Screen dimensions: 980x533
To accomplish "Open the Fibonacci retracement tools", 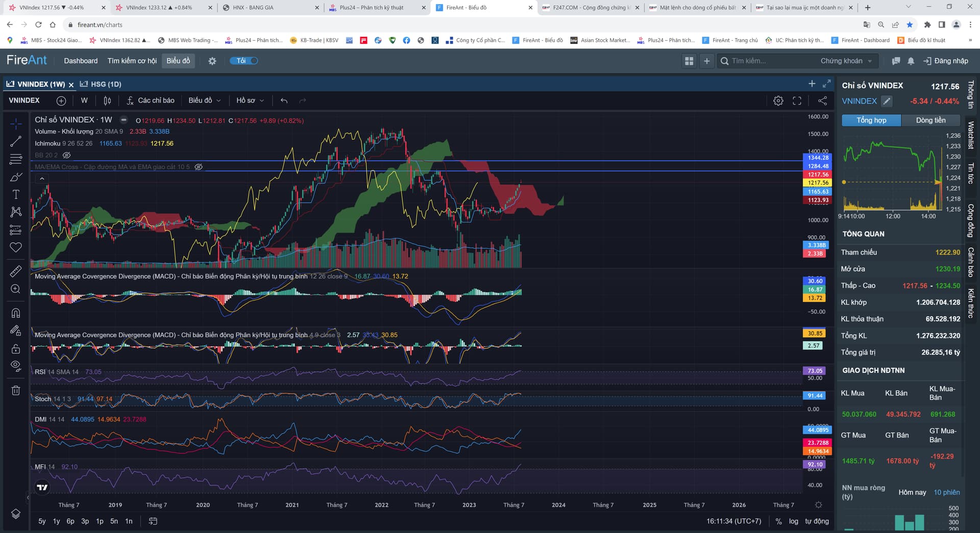I will click(x=16, y=159).
